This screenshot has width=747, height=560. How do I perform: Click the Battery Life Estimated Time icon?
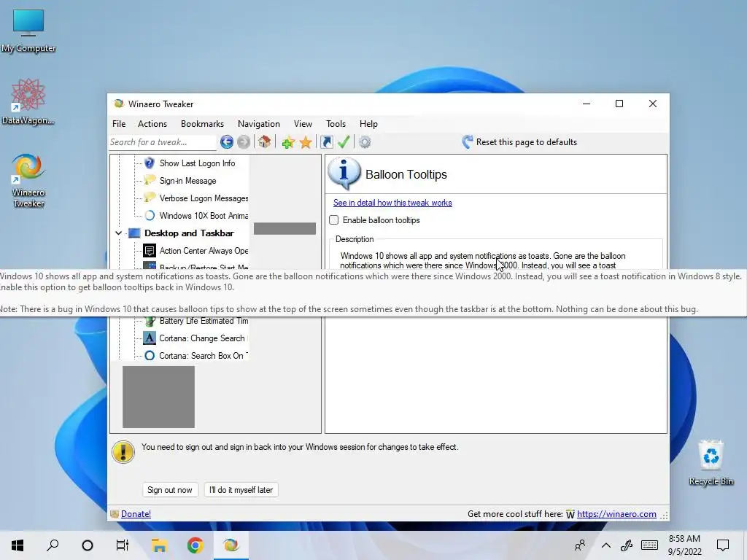click(x=150, y=321)
